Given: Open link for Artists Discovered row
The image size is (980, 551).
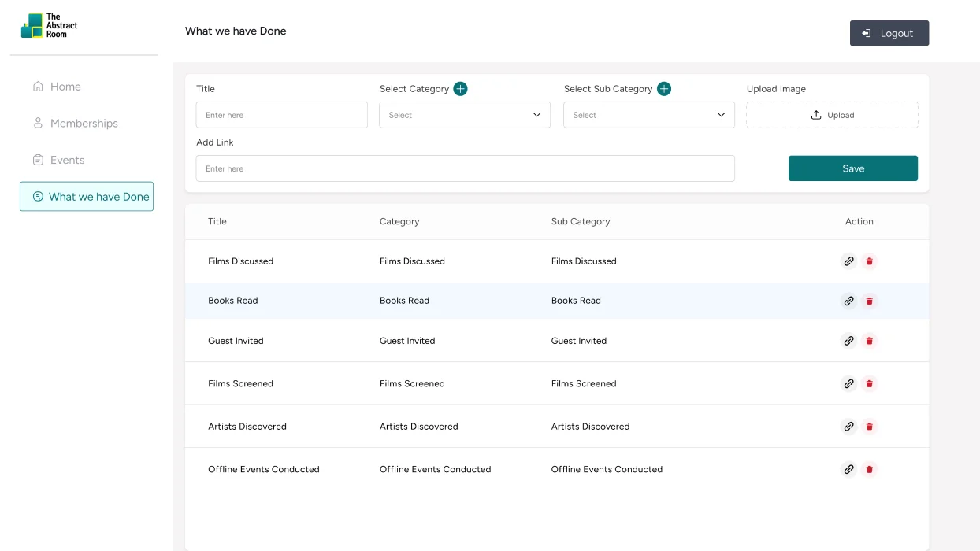Looking at the screenshot, I should tap(848, 427).
